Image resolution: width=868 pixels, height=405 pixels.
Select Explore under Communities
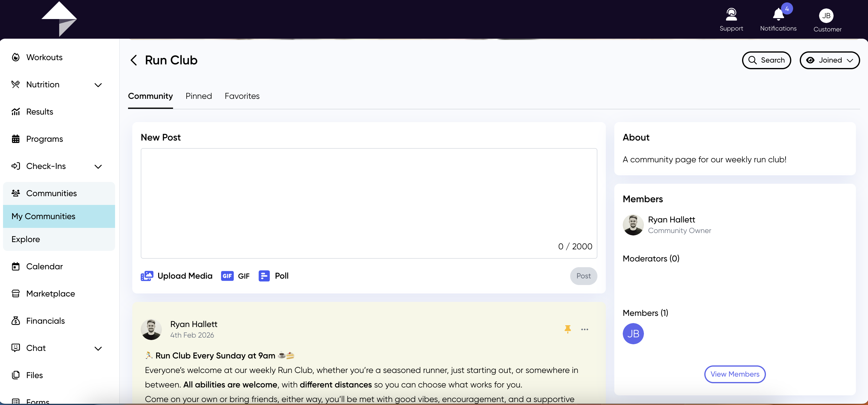[59, 239]
